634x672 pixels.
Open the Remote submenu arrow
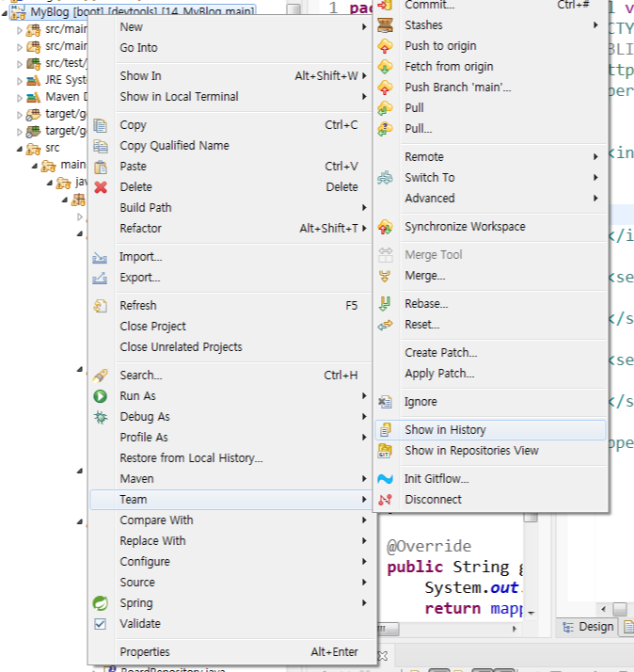pos(595,157)
